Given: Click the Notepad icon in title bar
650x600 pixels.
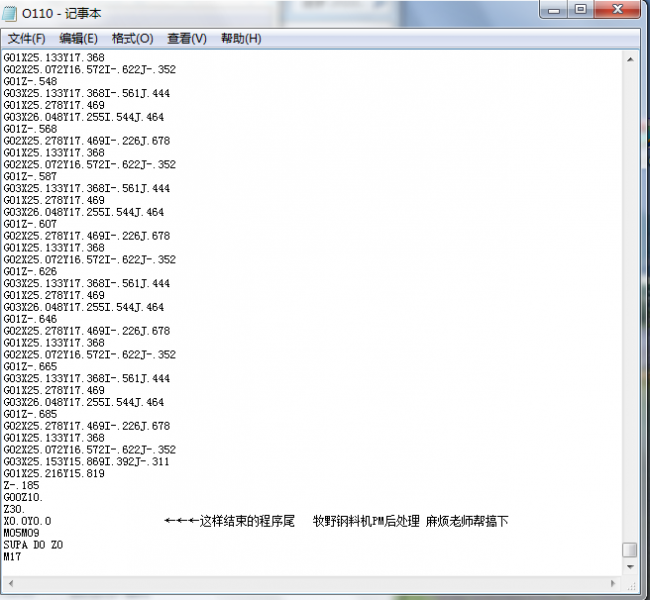Looking at the screenshot, I should coord(9,13).
